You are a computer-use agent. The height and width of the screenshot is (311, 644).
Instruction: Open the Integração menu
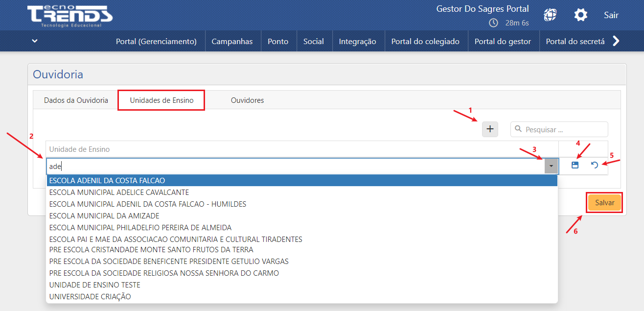[x=358, y=41]
